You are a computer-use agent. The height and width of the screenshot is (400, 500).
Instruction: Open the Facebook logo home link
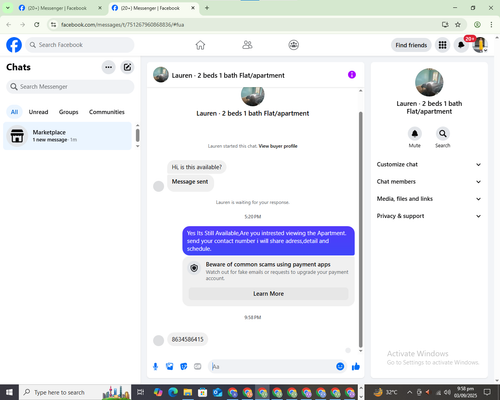click(x=14, y=45)
